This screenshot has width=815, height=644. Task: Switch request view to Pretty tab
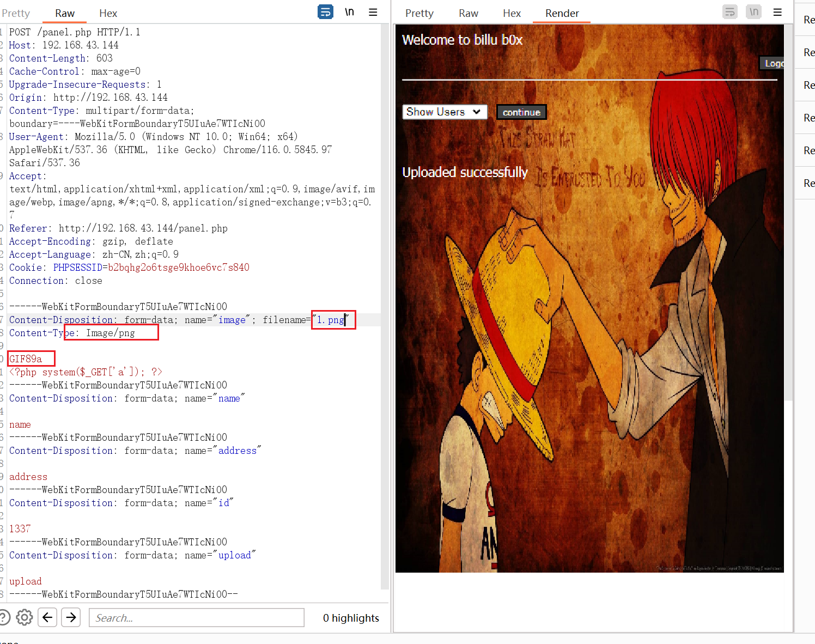[16, 13]
